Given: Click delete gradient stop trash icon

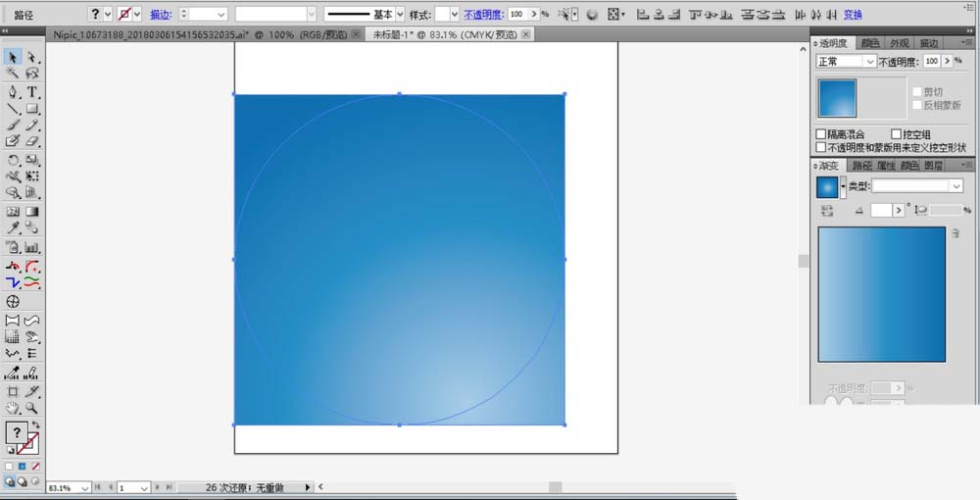Looking at the screenshot, I should pyautogui.click(x=955, y=233).
